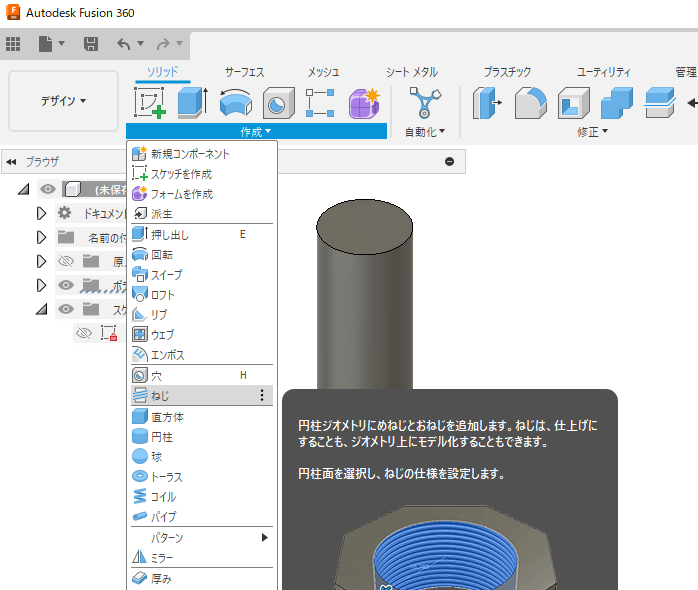Hide the ボディ folder visibility
This screenshot has width=698, height=590.
tap(66, 285)
